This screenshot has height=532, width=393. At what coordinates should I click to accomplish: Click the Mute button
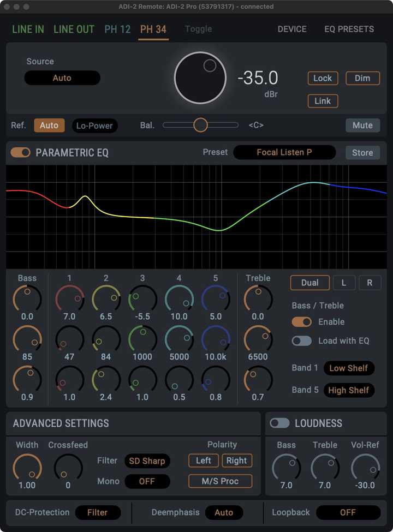[363, 125]
